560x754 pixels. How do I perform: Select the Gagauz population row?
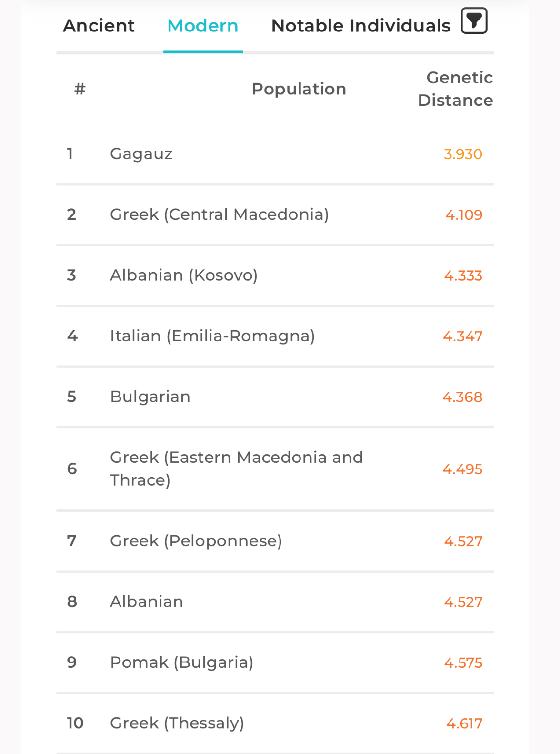click(141, 154)
